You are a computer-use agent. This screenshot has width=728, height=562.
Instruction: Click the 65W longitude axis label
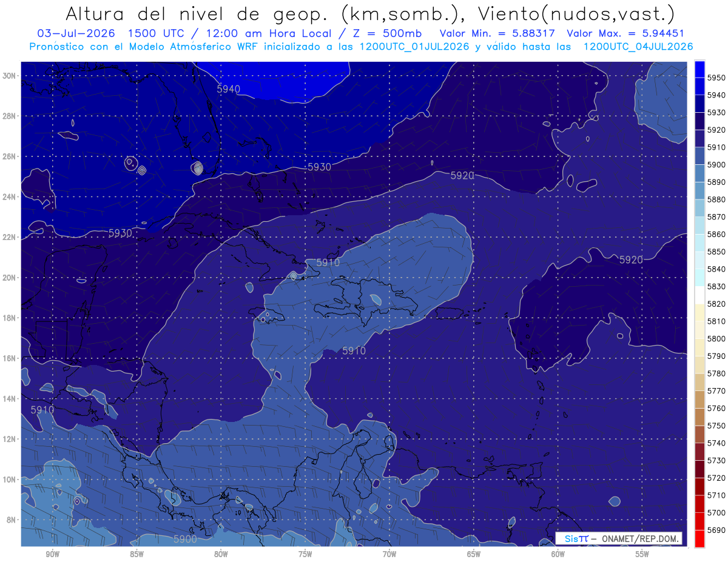click(x=474, y=554)
